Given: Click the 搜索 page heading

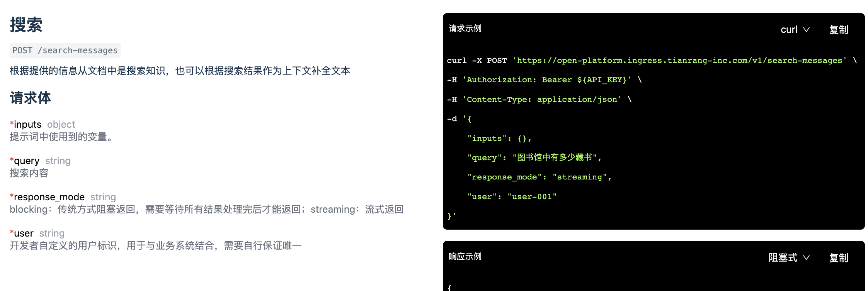Looking at the screenshot, I should click(26, 25).
